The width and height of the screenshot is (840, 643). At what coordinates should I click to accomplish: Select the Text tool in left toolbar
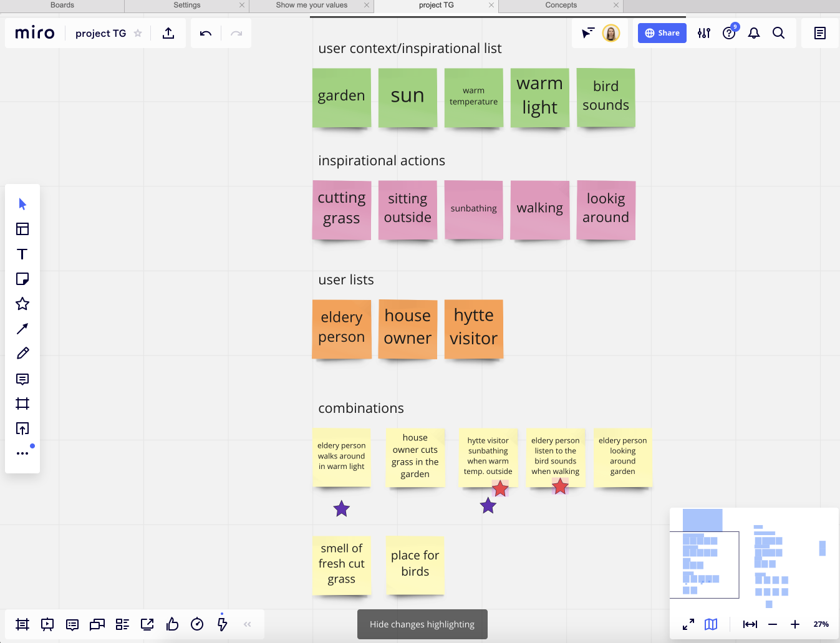[x=22, y=254]
